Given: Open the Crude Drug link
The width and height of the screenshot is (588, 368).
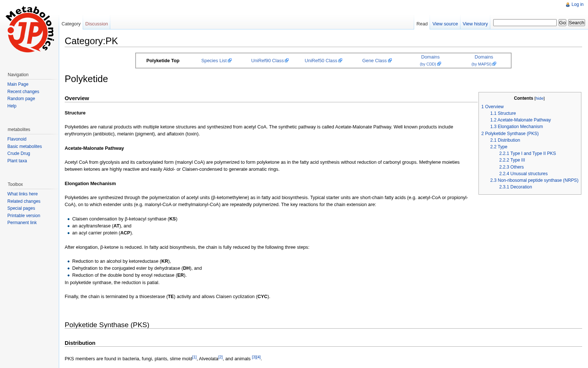Looking at the screenshot, I should click(x=19, y=153).
